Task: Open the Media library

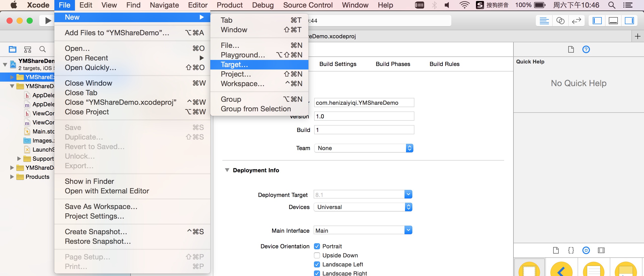Action: 601,250
